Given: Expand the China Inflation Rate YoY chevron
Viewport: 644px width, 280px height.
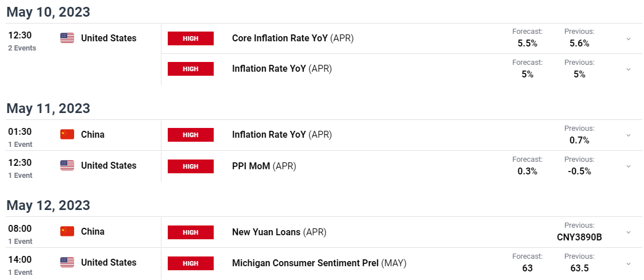Looking at the screenshot, I should (x=628, y=135).
